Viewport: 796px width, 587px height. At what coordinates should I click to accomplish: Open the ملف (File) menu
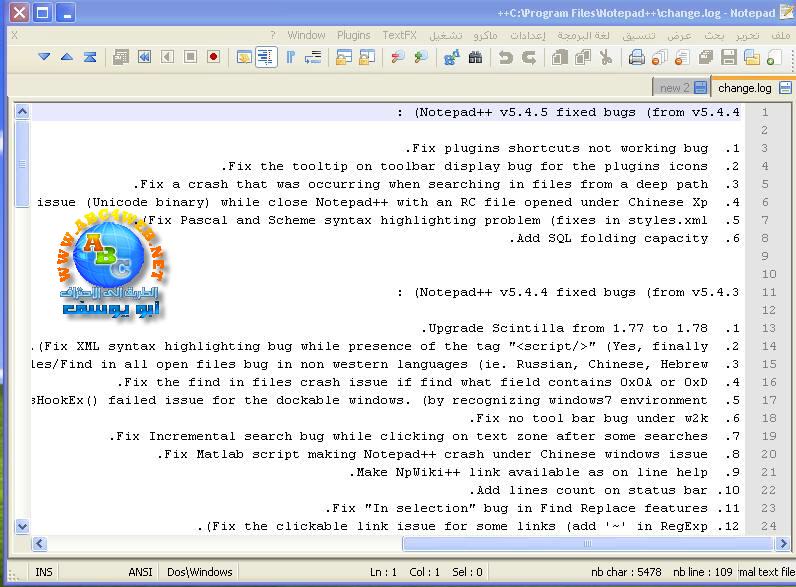coord(780,35)
